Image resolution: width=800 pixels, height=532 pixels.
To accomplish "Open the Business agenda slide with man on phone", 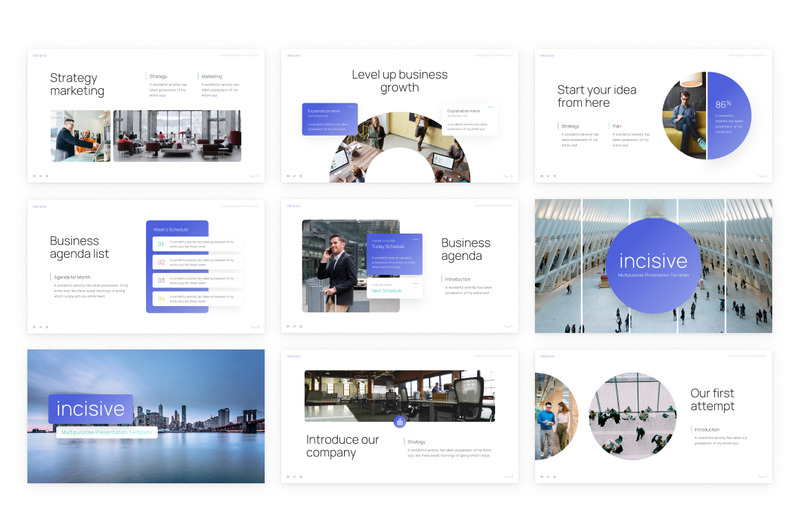I will pyautogui.click(x=399, y=266).
